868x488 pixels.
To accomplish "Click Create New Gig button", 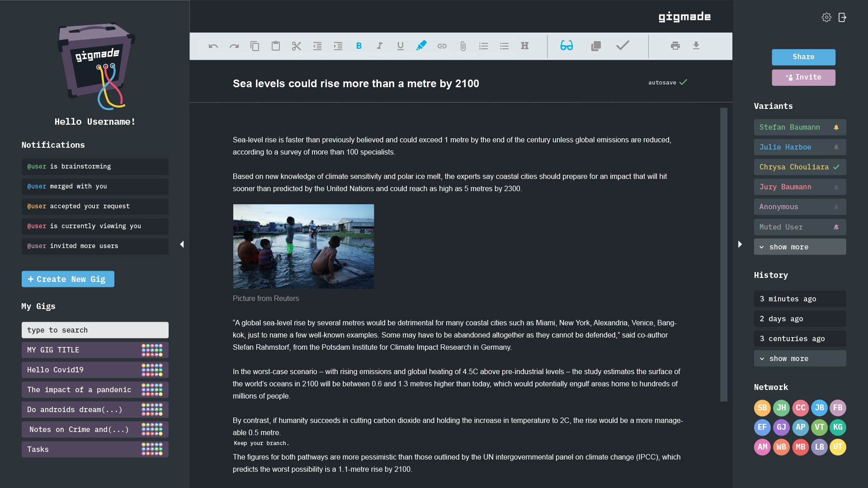I will coord(68,279).
